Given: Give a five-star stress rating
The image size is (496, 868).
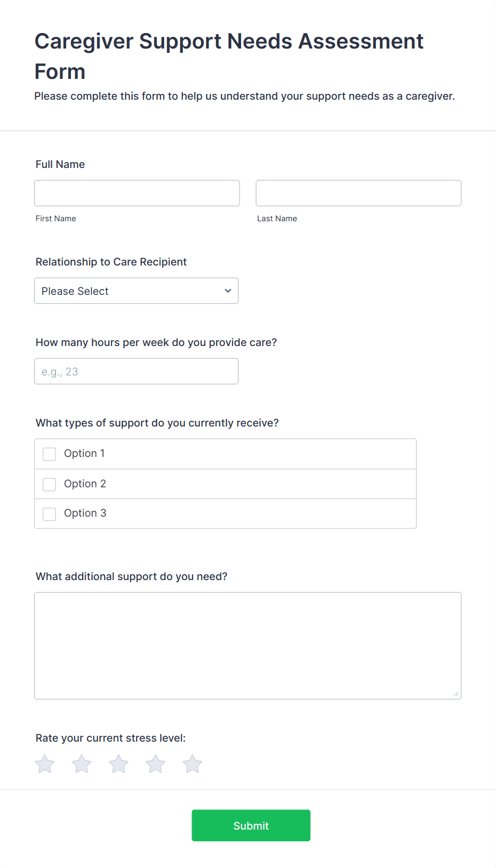Looking at the screenshot, I should [x=192, y=764].
